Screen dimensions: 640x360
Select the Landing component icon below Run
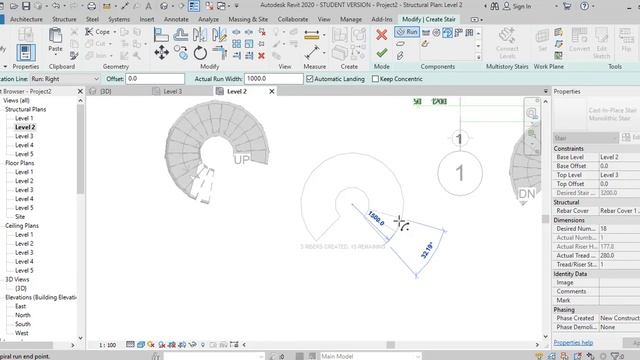(400, 44)
